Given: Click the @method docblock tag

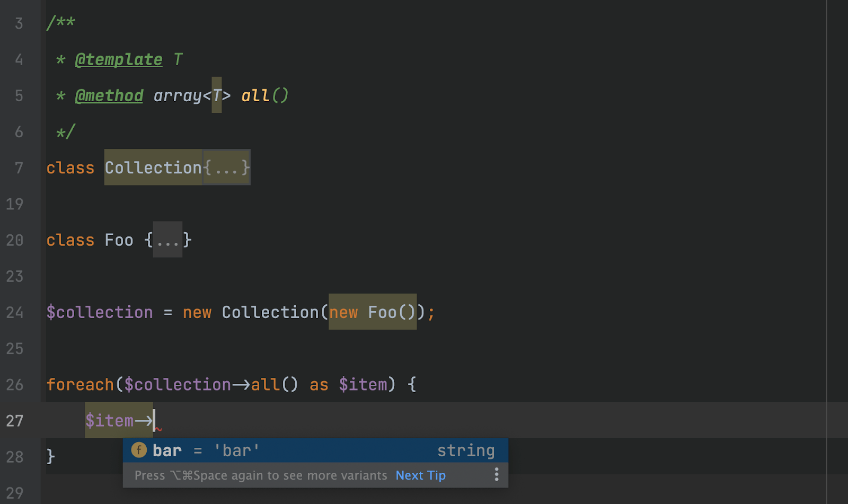Looking at the screenshot, I should coord(109,95).
